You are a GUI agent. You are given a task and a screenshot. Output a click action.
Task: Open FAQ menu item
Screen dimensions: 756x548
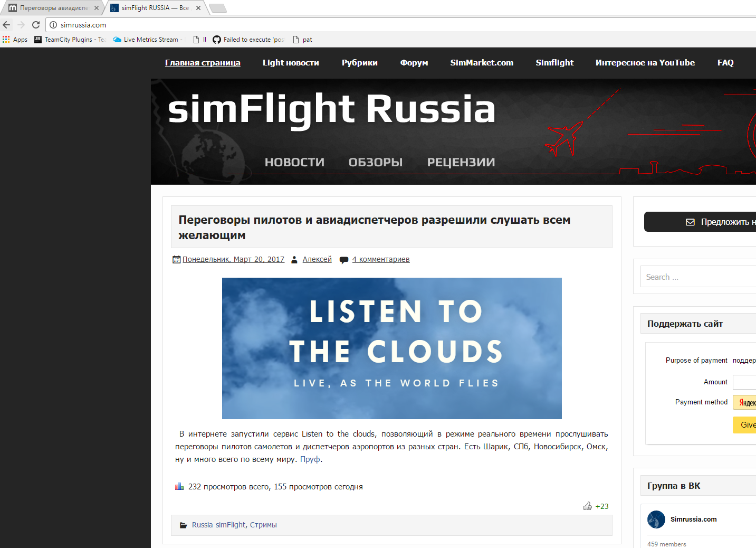[725, 63]
